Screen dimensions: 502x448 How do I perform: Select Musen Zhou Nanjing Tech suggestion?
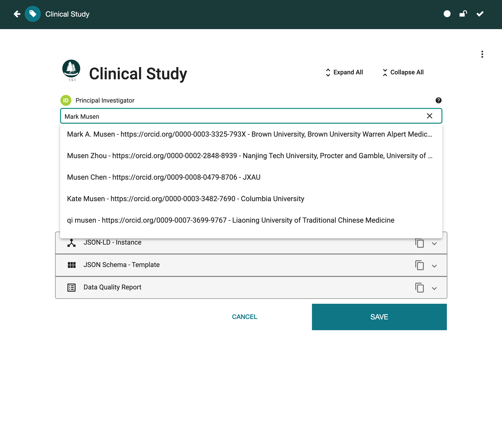[x=251, y=156]
